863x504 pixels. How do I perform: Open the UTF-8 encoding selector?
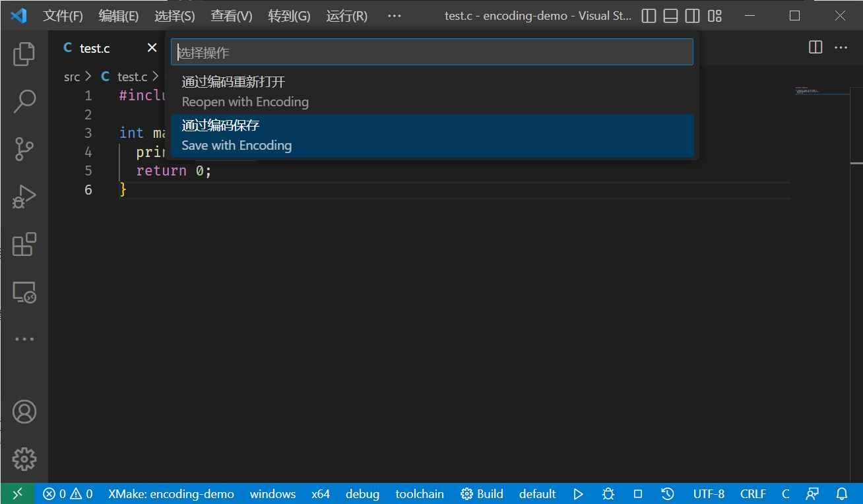coord(709,494)
